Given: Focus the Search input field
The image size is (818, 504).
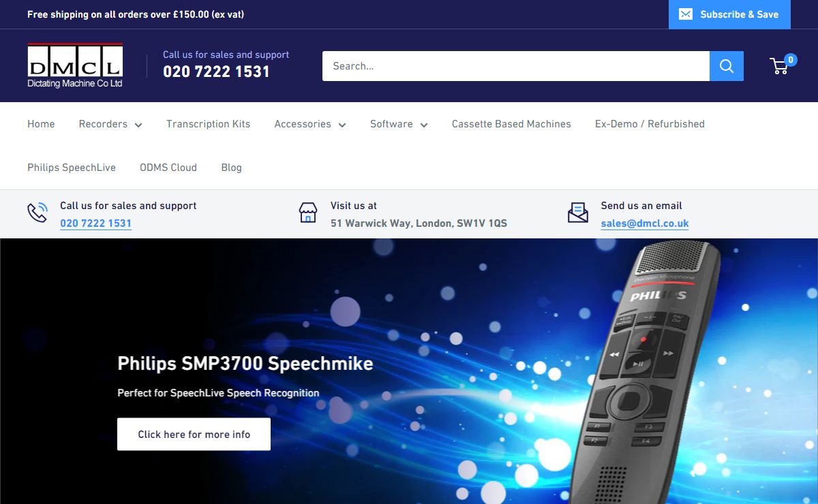Looking at the screenshot, I should click(515, 66).
